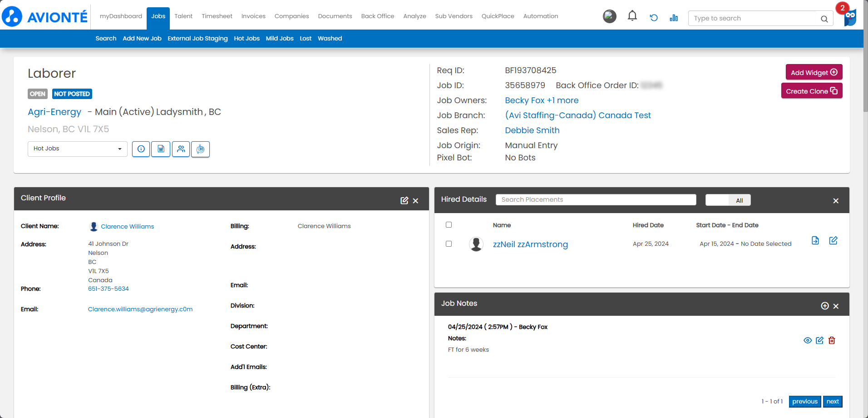Edit the FT for 6 weeks note
The height and width of the screenshot is (418, 868).
pos(819,340)
